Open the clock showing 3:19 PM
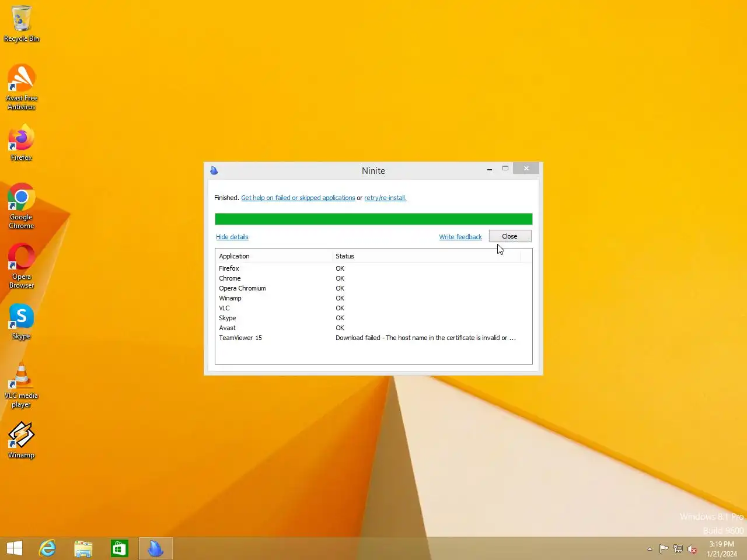 click(722, 549)
